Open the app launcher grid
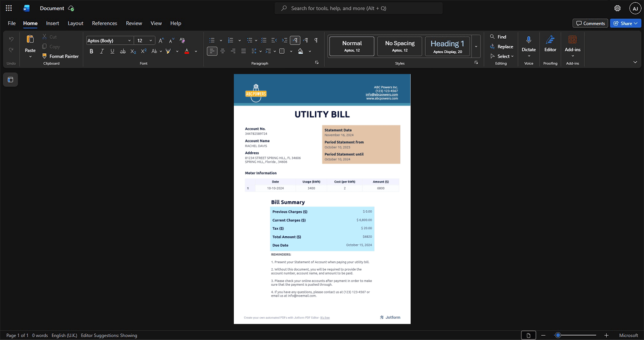 (x=8, y=8)
